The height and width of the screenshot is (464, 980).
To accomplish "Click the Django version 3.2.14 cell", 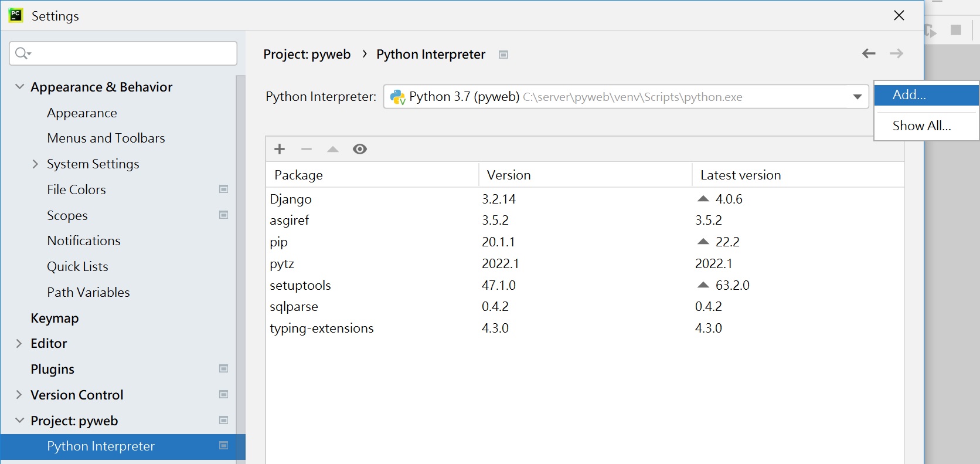I will pos(499,199).
